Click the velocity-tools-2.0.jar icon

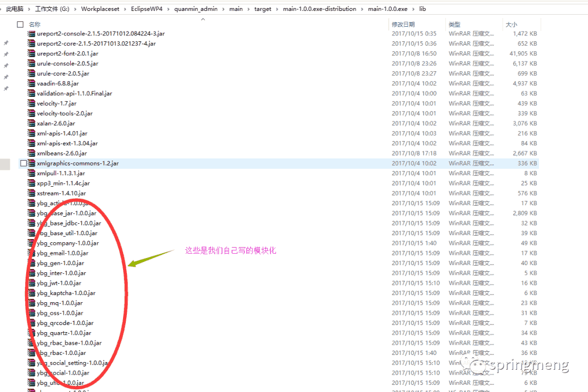click(x=32, y=113)
